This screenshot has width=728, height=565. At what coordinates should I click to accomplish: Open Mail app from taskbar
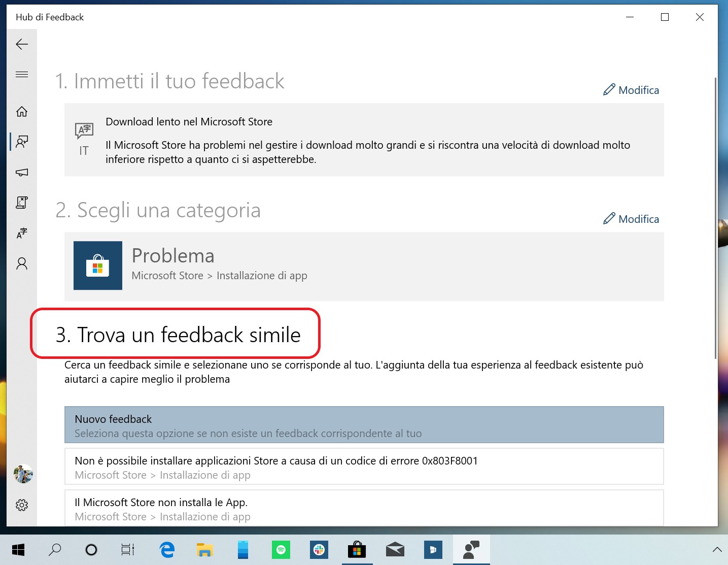(395, 550)
